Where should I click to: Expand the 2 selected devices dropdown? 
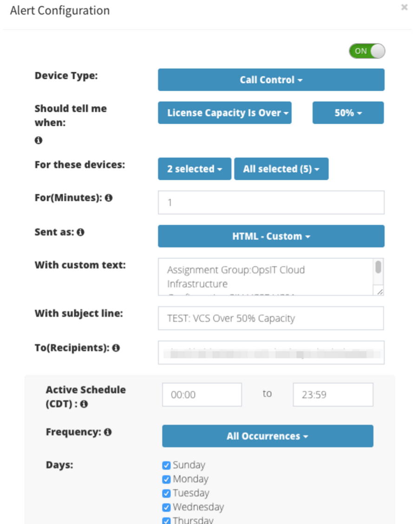[x=195, y=169]
